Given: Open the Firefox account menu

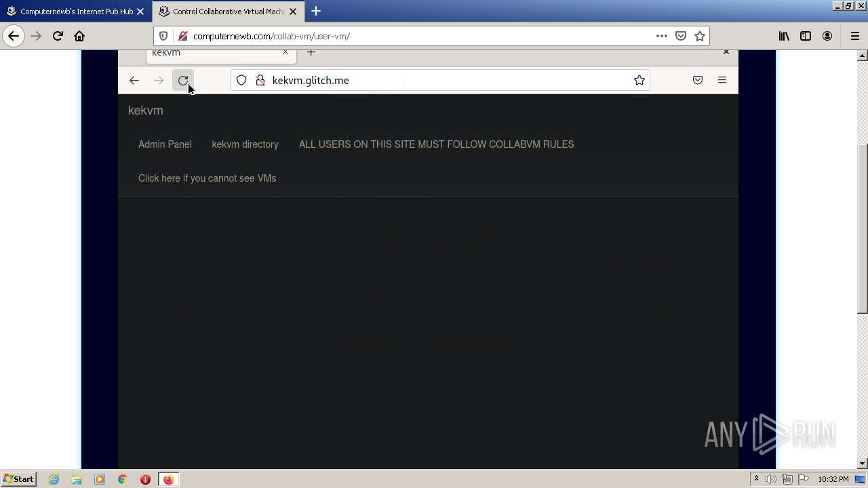Looking at the screenshot, I should pos(827,36).
